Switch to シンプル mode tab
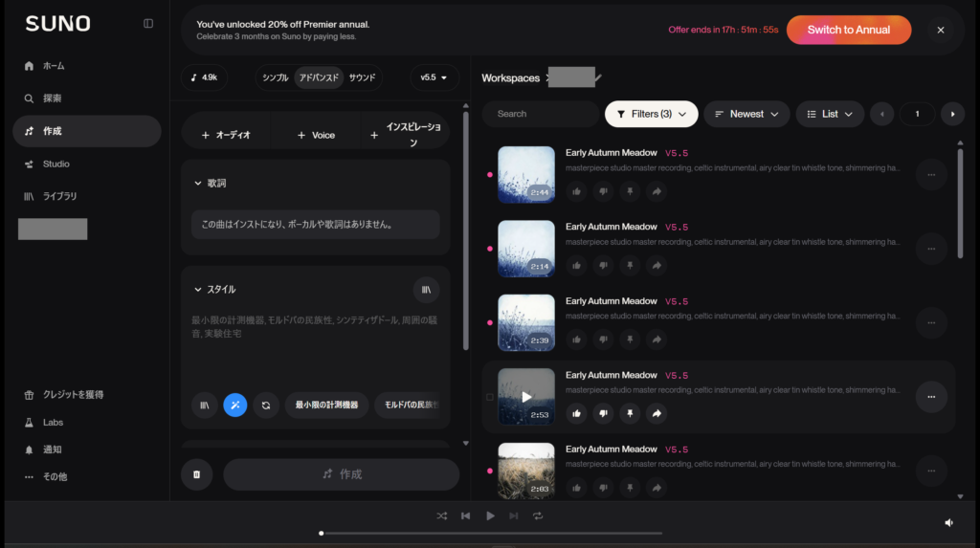980x548 pixels. 275,77
